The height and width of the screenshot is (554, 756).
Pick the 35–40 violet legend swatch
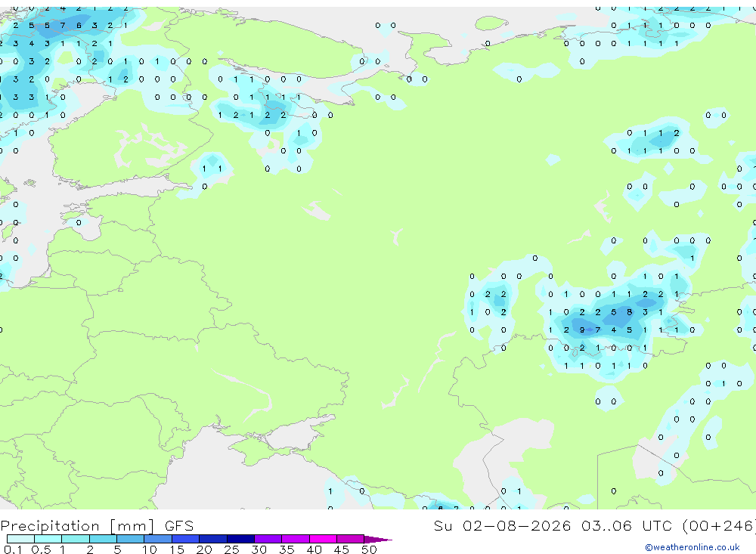coord(296,539)
